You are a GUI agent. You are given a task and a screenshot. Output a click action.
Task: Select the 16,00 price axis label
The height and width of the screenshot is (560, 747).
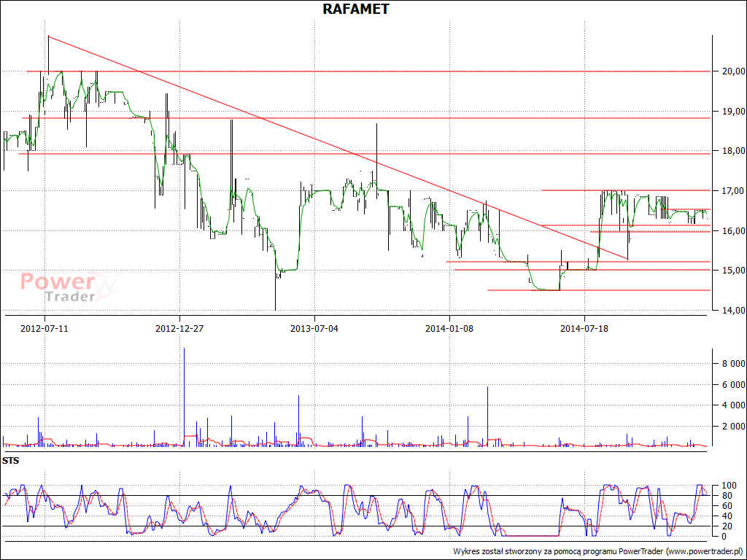click(734, 231)
